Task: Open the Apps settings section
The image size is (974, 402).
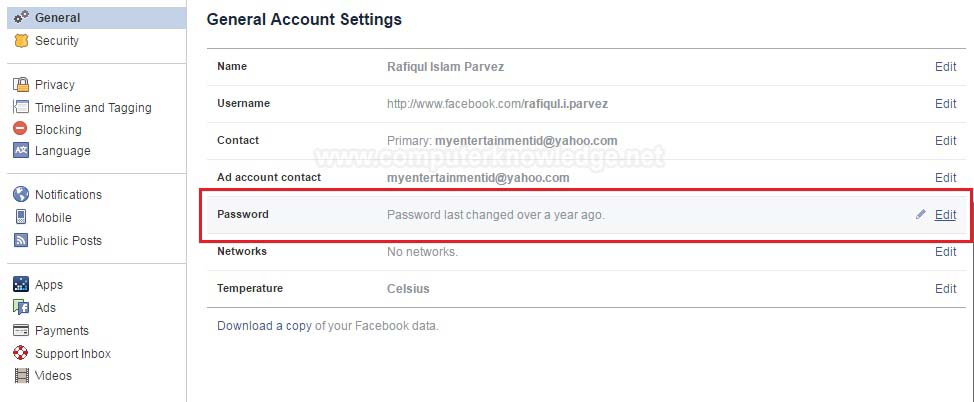Action: coord(48,285)
